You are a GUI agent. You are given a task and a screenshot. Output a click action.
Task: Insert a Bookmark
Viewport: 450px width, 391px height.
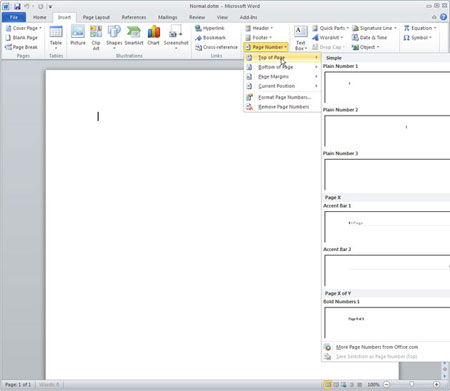click(210, 38)
